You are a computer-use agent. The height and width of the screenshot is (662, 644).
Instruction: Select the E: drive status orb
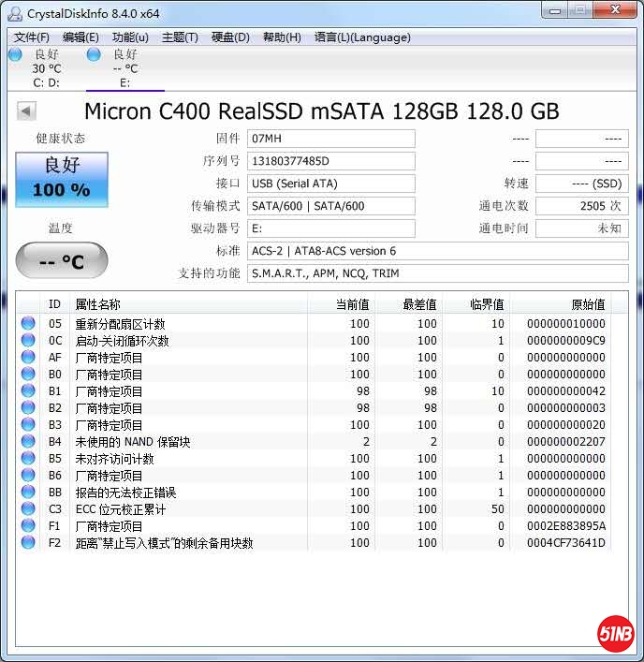point(94,55)
